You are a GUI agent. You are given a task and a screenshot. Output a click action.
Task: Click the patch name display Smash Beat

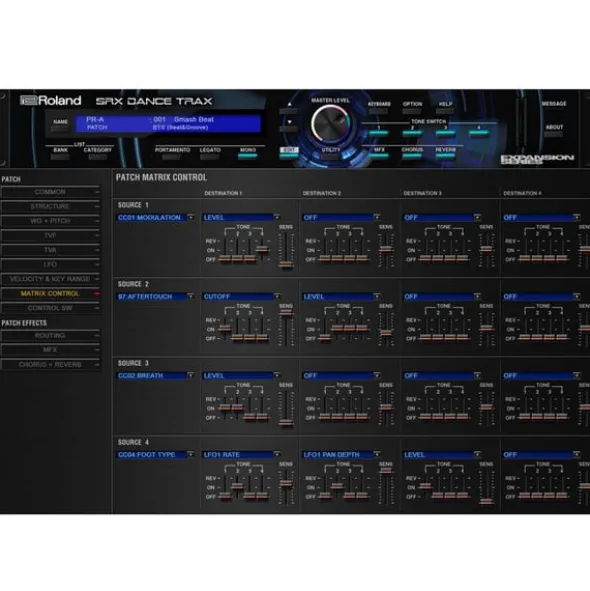click(193, 119)
